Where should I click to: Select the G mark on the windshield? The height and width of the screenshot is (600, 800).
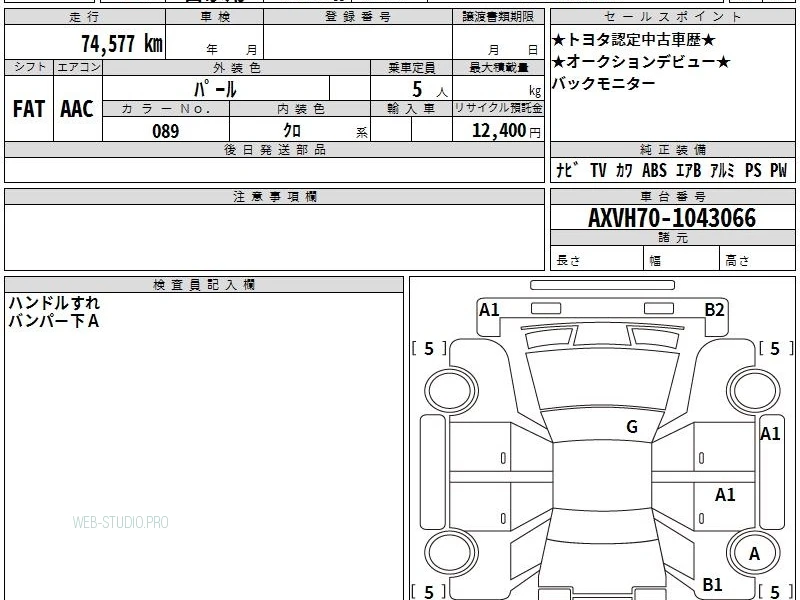pyautogui.click(x=632, y=427)
